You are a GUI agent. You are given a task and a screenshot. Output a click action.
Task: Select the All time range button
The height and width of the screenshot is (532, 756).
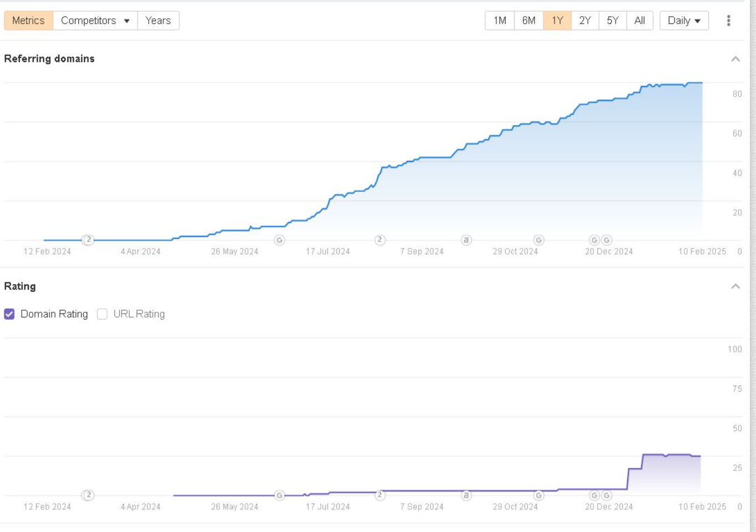(x=639, y=21)
